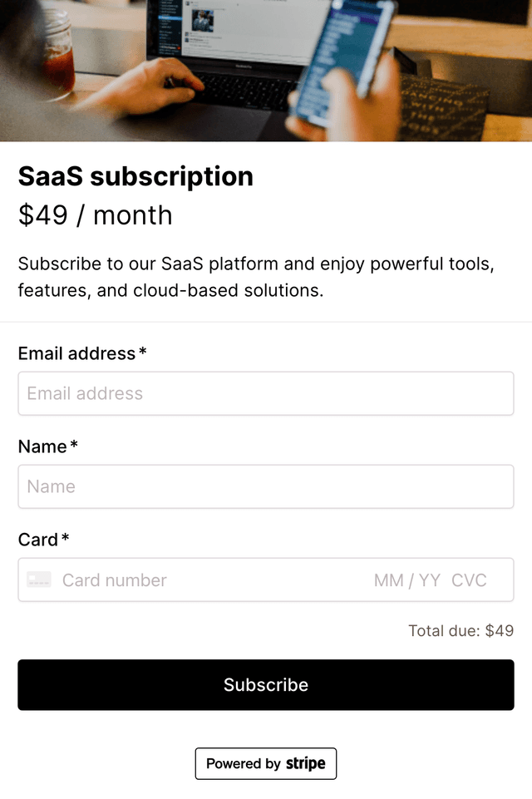Click the credit card icon in card field
This screenshot has width=532, height=799.
click(x=39, y=580)
